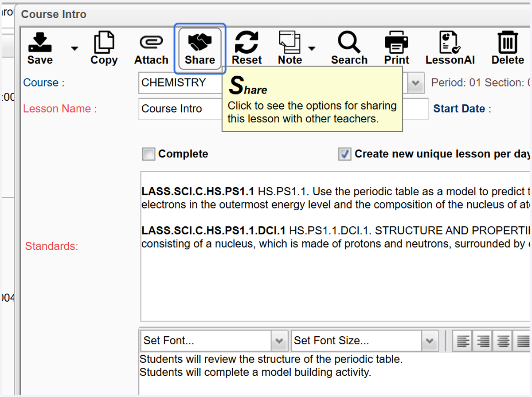Click the Standards label
The width and height of the screenshot is (532, 397).
pos(51,246)
